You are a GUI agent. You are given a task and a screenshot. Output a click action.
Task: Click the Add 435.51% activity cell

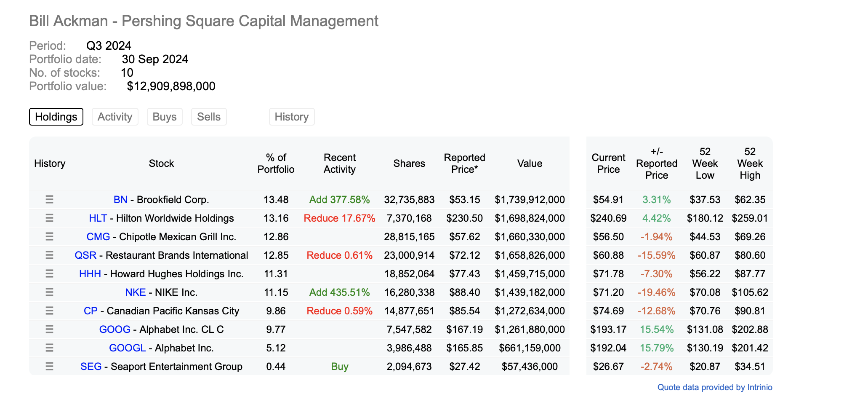point(339,292)
